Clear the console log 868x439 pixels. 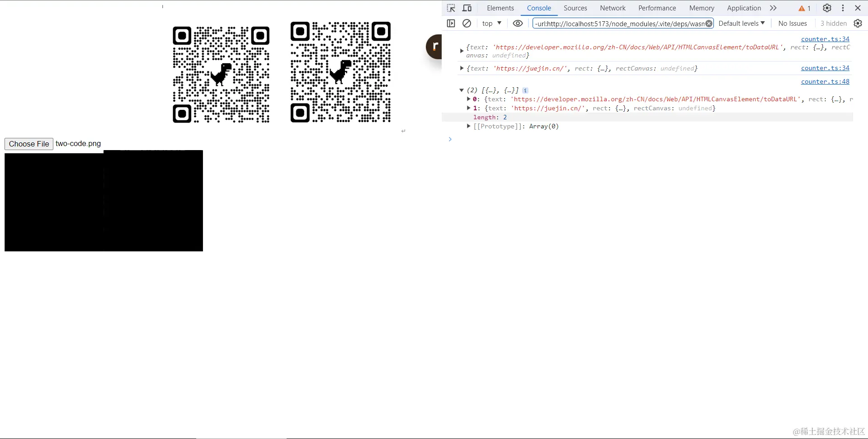pos(467,24)
